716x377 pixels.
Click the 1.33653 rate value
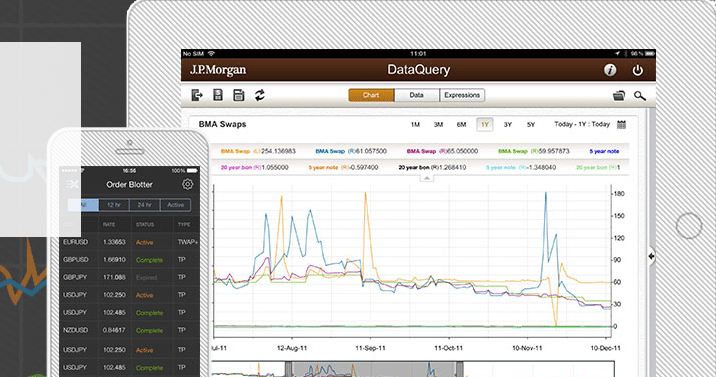(114, 242)
